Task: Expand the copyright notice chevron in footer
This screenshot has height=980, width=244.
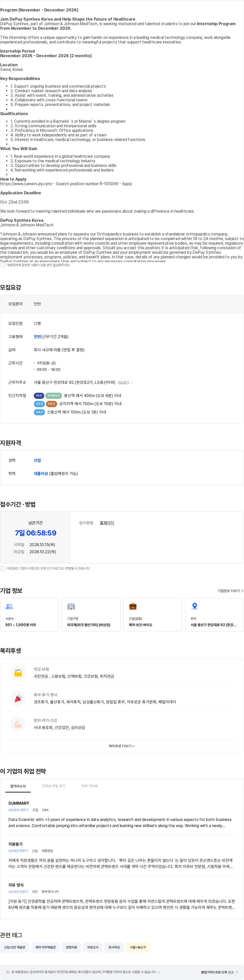Action: pyautogui.click(x=159, y=972)
